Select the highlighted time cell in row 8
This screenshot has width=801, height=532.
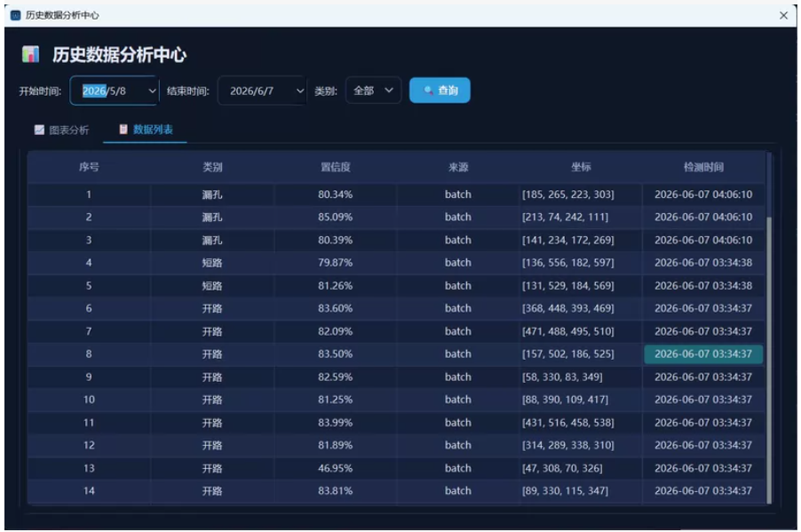(703, 354)
